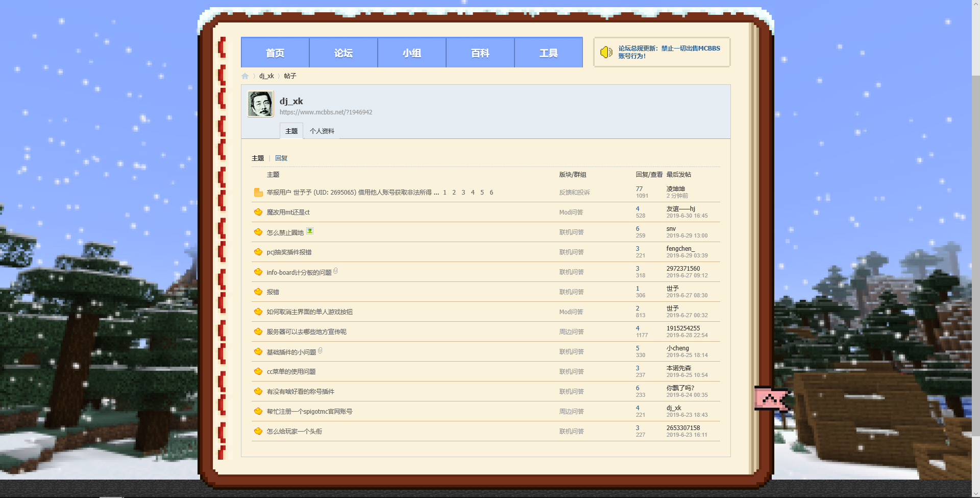This screenshot has width=980, height=498.
Task: Open the 举报用户 世予予 thread
Action: pyautogui.click(x=349, y=193)
